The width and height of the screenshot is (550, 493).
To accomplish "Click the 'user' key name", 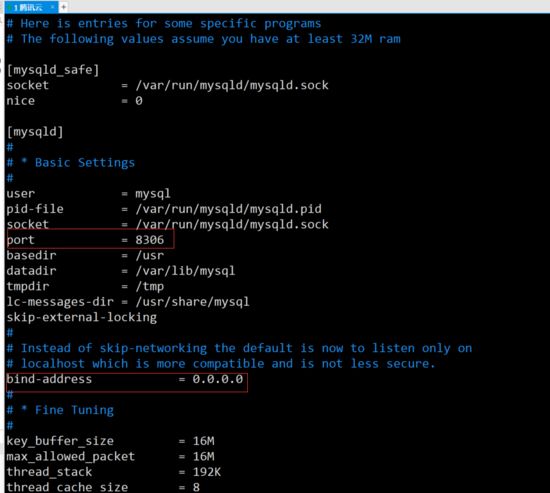I will click(21, 194).
